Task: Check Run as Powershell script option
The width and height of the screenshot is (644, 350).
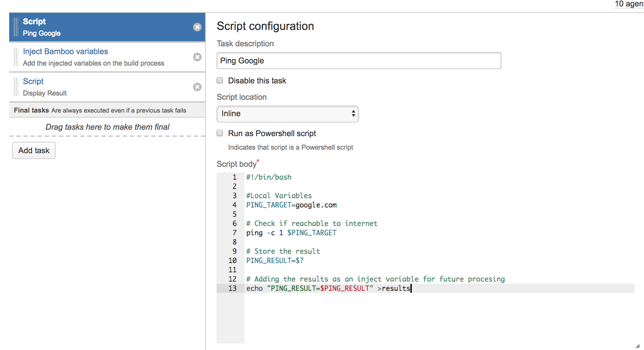Action: (220, 133)
